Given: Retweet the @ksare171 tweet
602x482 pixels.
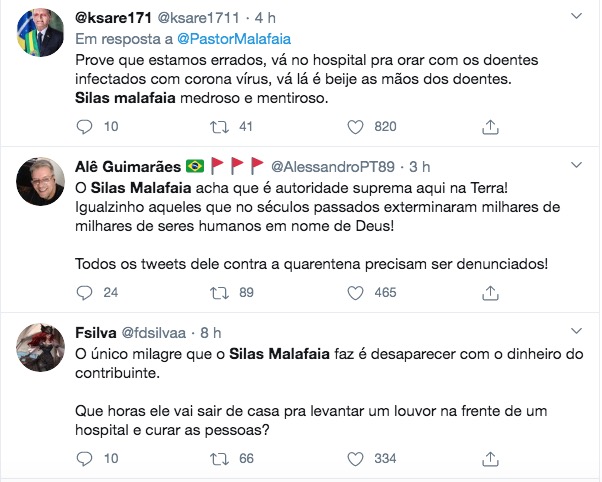Looking at the screenshot, I should coord(219,126).
